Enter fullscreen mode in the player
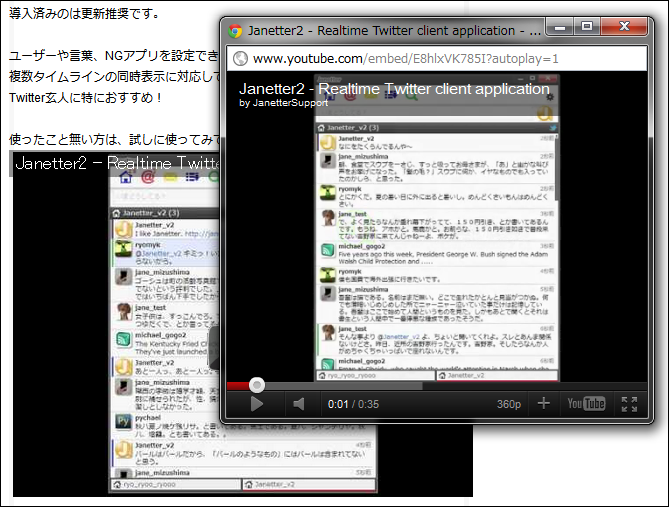 click(x=629, y=404)
